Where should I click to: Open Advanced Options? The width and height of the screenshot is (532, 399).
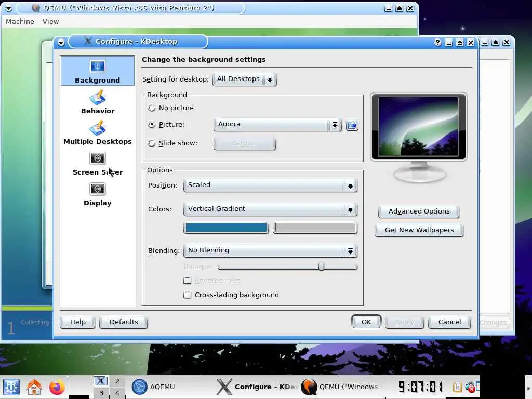click(419, 211)
